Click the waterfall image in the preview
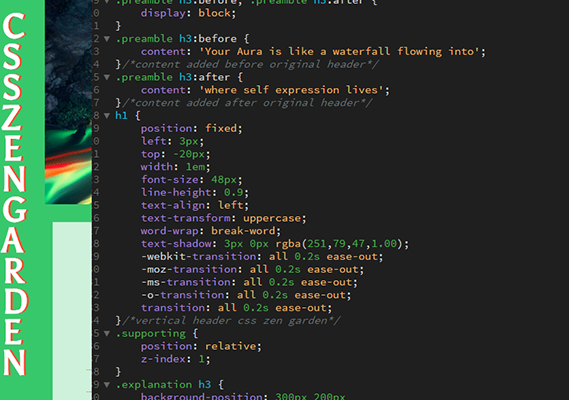The width and height of the screenshot is (569, 400). (68, 102)
